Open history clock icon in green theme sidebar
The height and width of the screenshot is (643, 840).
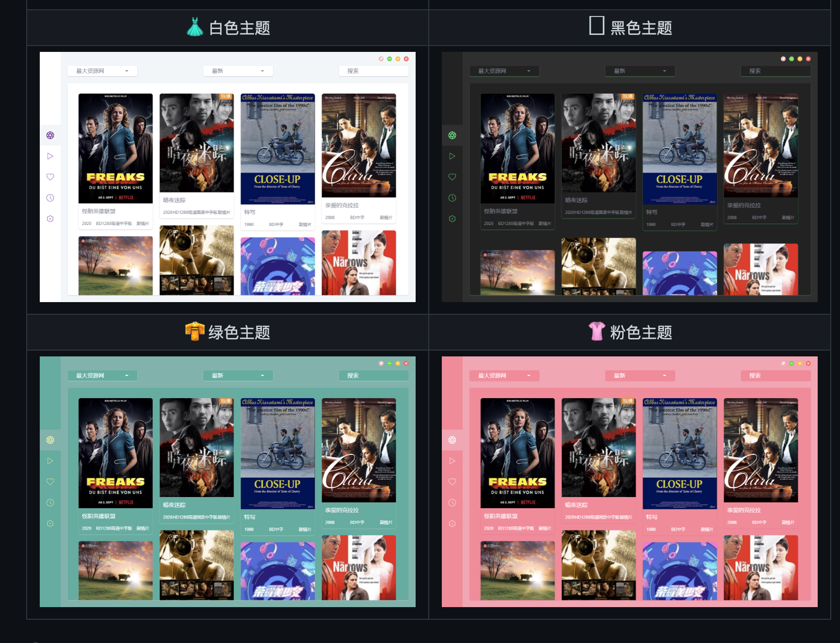click(x=50, y=503)
